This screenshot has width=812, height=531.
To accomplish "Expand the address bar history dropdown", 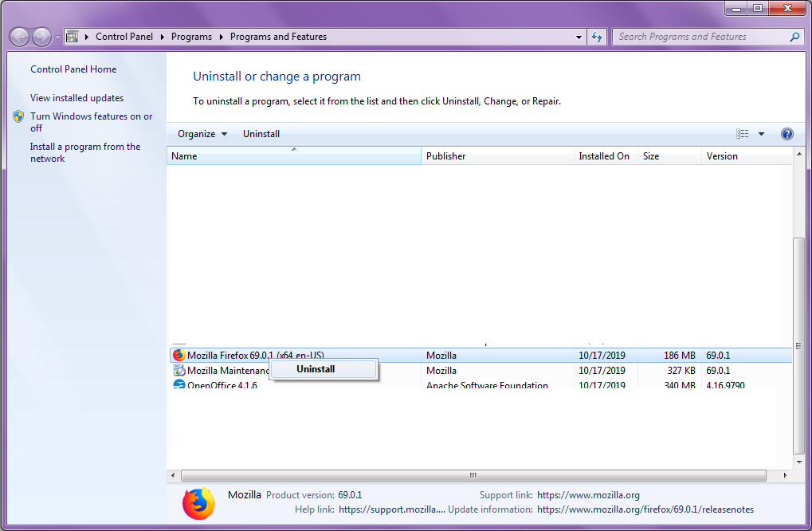I will coord(579,37).
